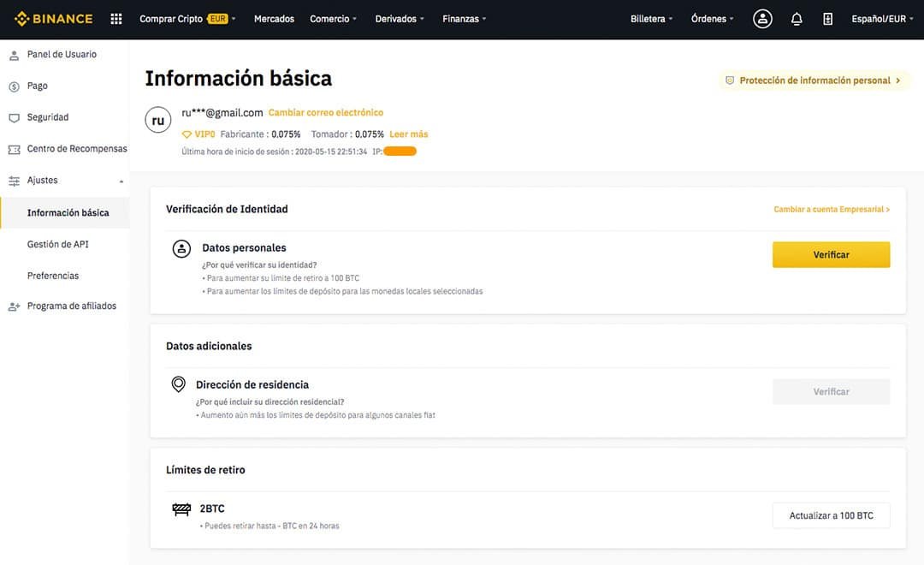
Task: Click the Pago dollar coin icon
Action: point(15,86)
